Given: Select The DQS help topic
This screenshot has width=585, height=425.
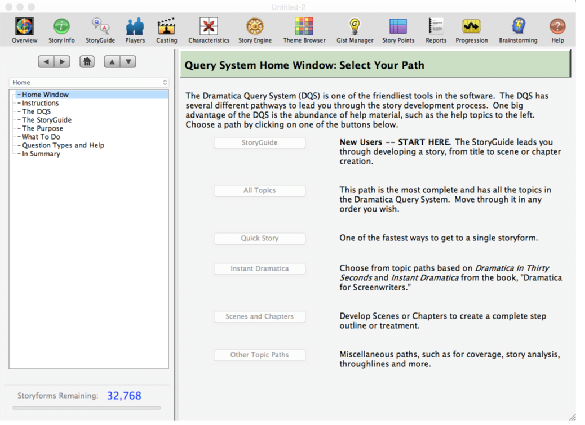Looking at the screenshot, I should pyautogui.click(x=36, y=112).
